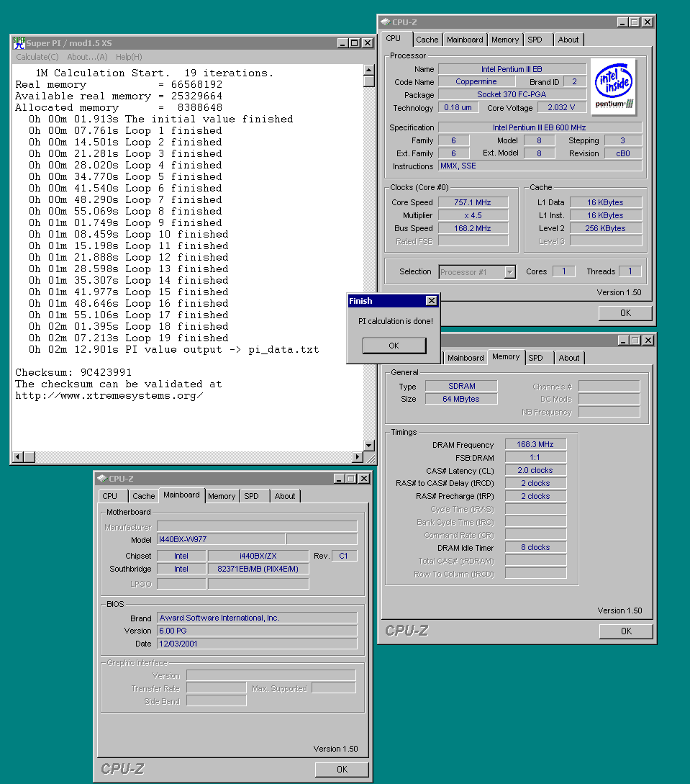This screenshot has height=784, width=690.
Task: Click the CPU-Z CPU window title icon
Action: pyautogui.click(x=385, y=22)
